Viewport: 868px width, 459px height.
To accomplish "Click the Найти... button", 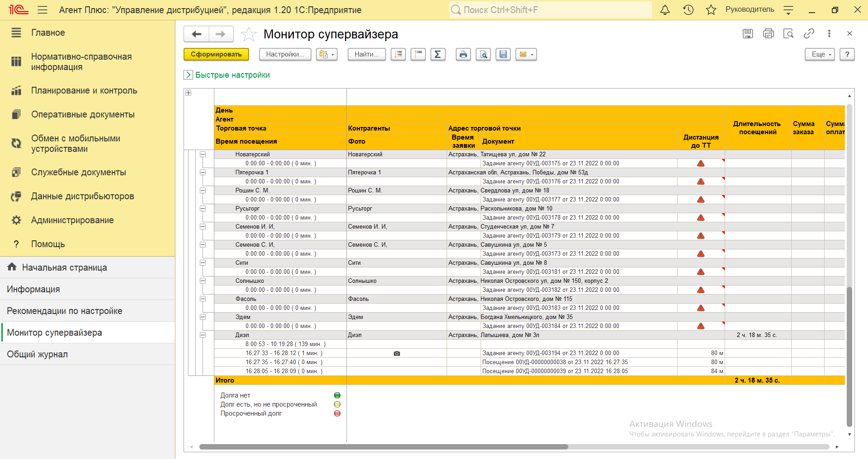I will [367, 54].
